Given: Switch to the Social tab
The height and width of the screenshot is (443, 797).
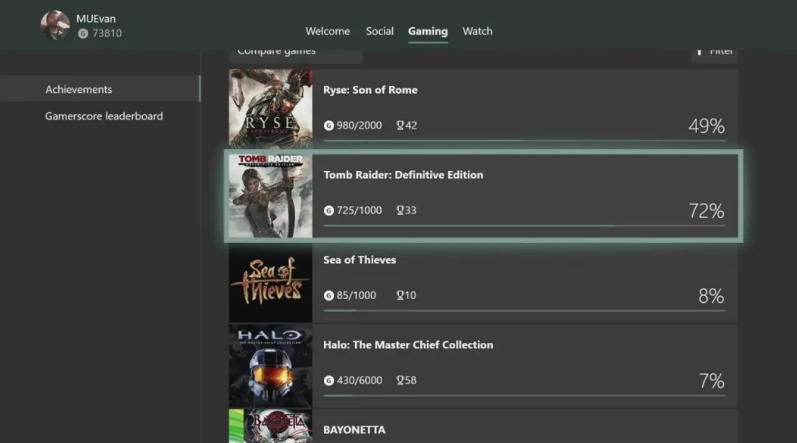Looking at the screenshot, I should 380,31.
